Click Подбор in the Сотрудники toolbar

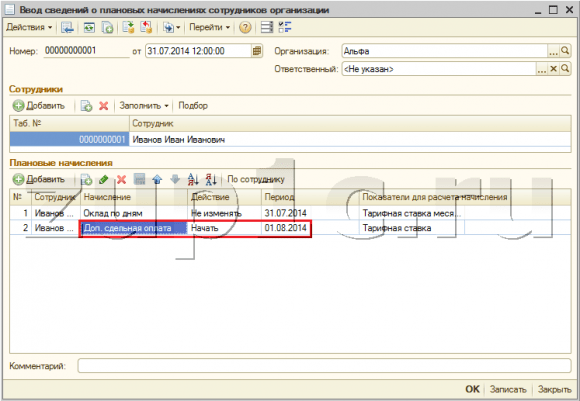[x=193, y=106]
